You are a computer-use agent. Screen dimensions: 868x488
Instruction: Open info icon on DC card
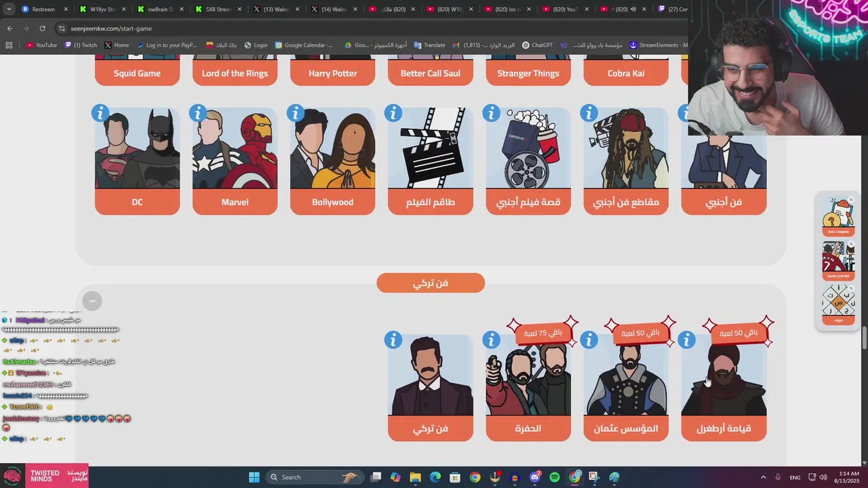click(100, 113)
